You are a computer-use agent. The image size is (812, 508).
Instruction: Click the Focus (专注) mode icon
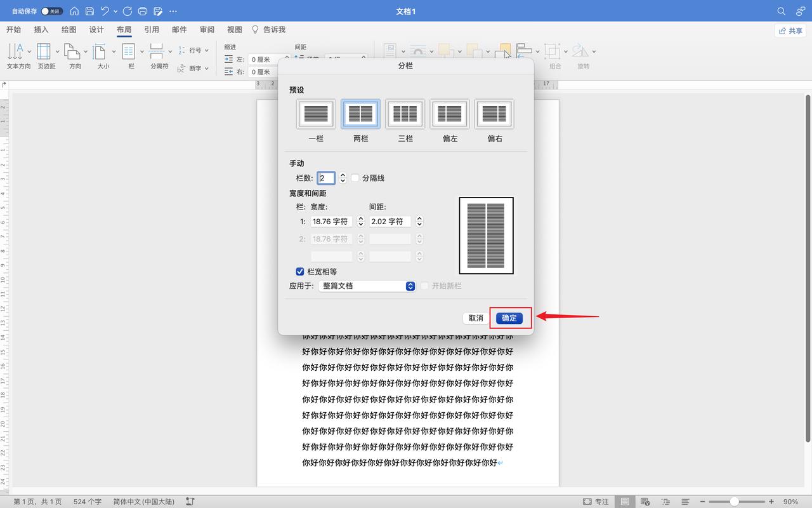tap(587, 502)
